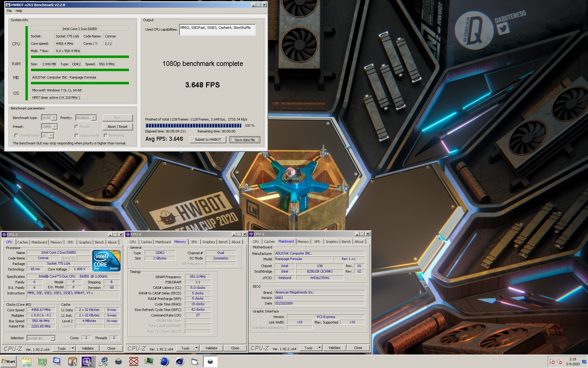Image resolution: width=588 pixels, height=368 pixels.
Task: Open the Preset 1080p dropdown
Action: pos(49,127)
